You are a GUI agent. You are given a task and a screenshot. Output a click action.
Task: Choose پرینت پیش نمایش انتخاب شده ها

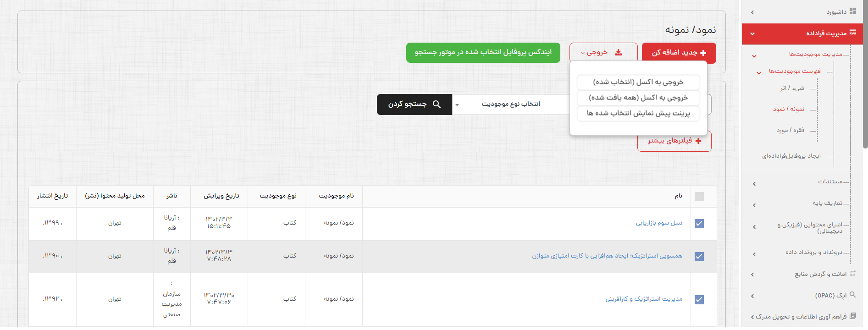(638, 114)
